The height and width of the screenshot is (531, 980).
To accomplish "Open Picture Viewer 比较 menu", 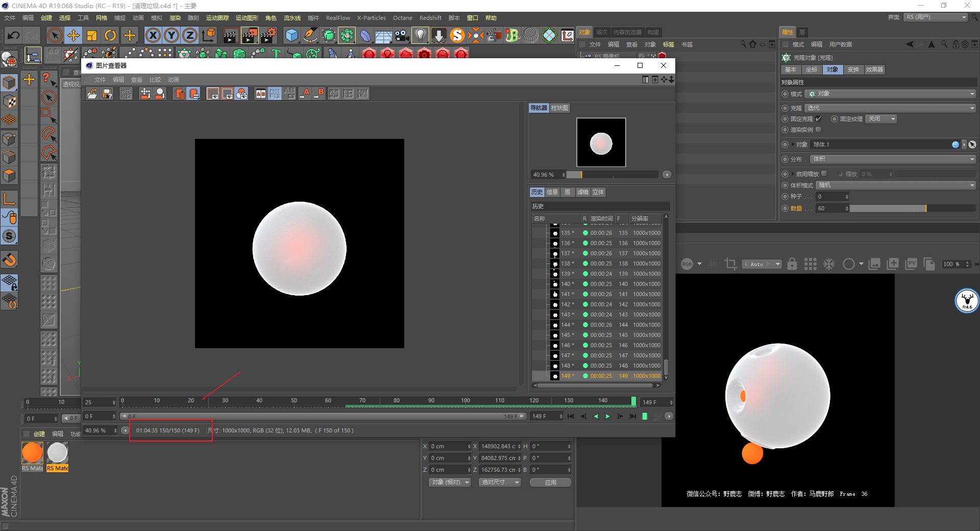I will tap(155, 80).
